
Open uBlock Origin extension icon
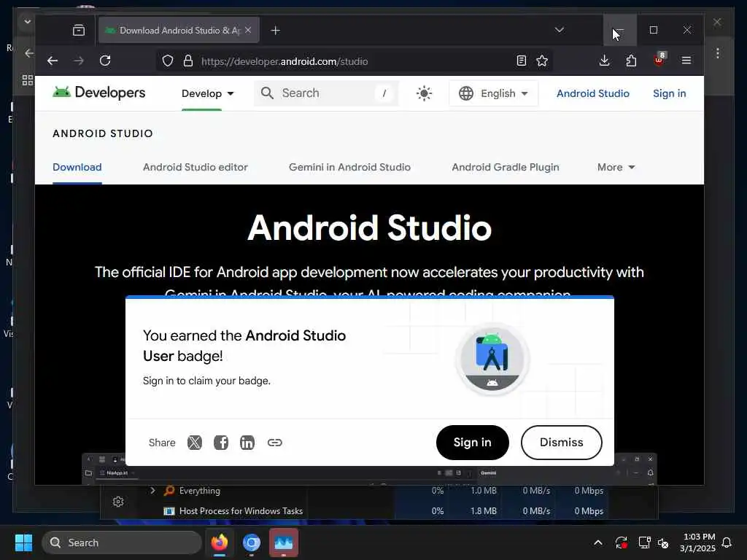tap(659, 60)
